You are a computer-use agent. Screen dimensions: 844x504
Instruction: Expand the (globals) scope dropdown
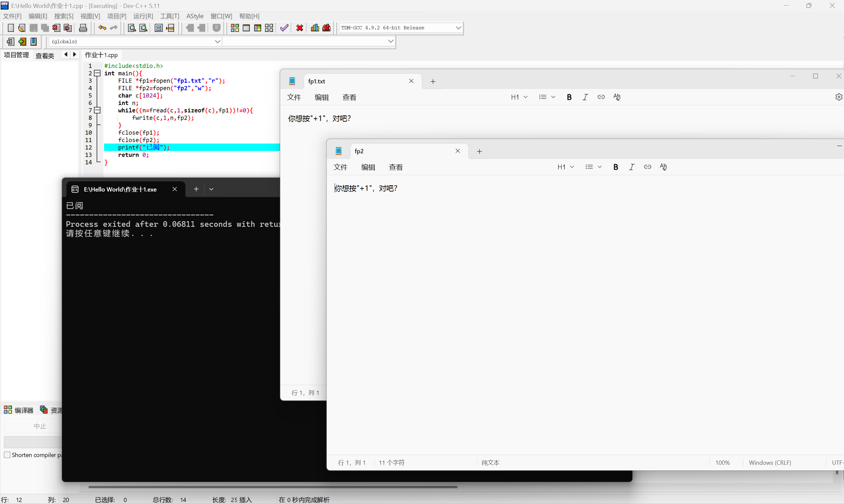[x=217, y=42]
